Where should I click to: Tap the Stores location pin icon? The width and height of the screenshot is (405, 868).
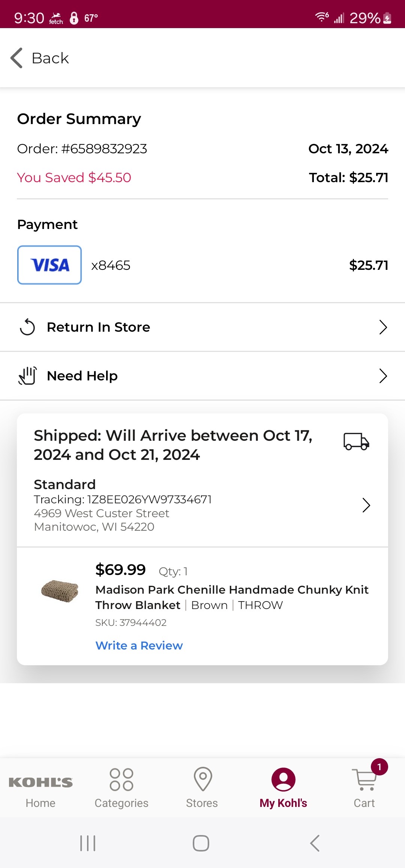coord(203,779)
